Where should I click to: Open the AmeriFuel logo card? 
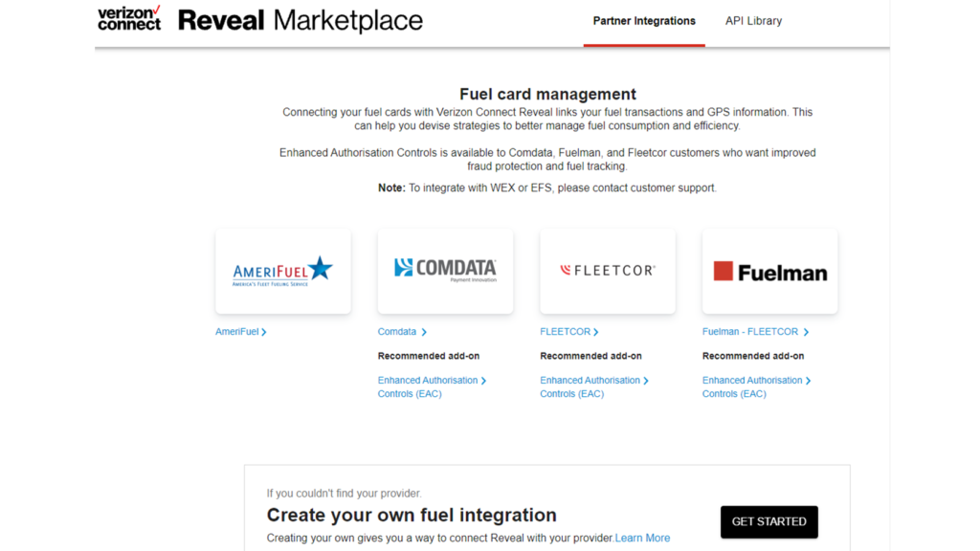[x=282, y=272]
